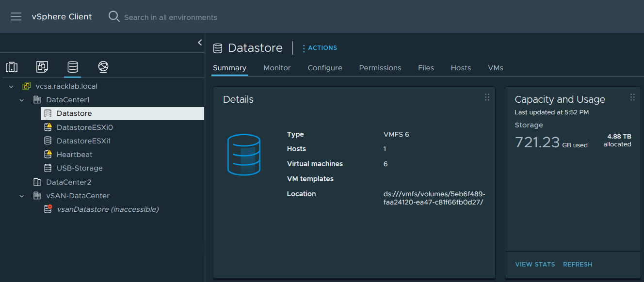This screenshot has height=282, width=644.
Task: Collapse the vSAN-DataCenter tree node
Action: point(21,195)
